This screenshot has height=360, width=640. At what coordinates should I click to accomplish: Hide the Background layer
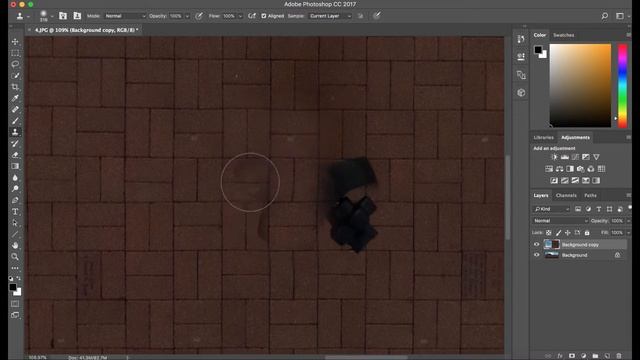click(x=536, y=255)
